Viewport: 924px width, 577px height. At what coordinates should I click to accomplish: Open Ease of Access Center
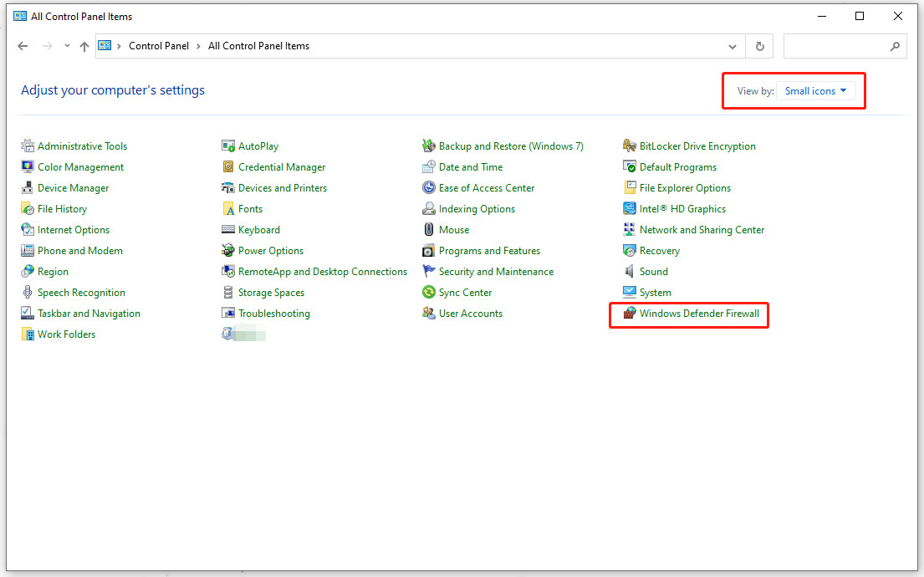coord(486,187)
